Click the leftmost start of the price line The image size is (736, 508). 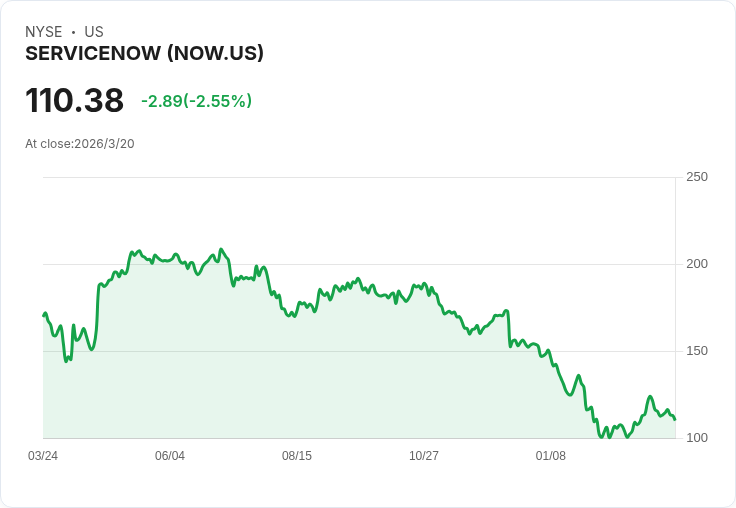click(44, 315)
